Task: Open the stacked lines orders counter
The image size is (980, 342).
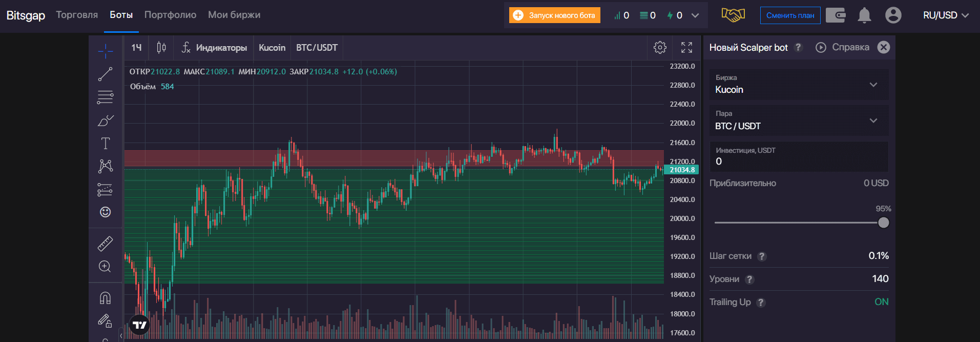Action: pos(648,15)
